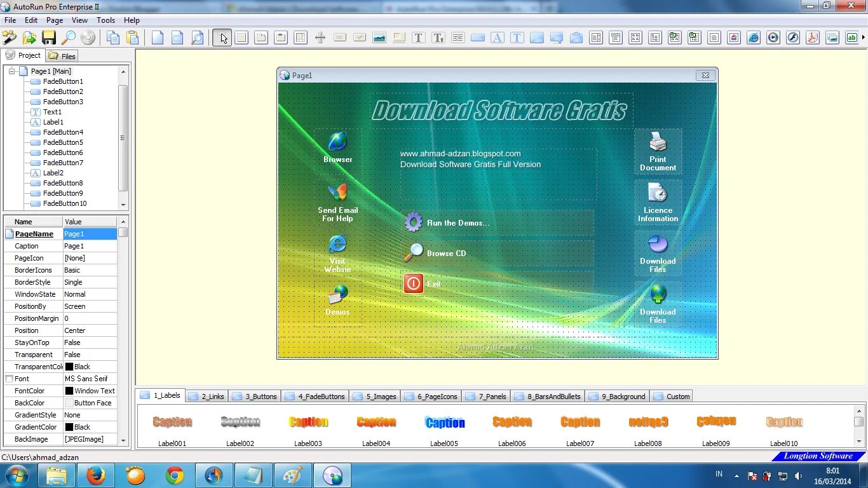
Task: Insert the PDF object icon
Action: pos(813,37)
